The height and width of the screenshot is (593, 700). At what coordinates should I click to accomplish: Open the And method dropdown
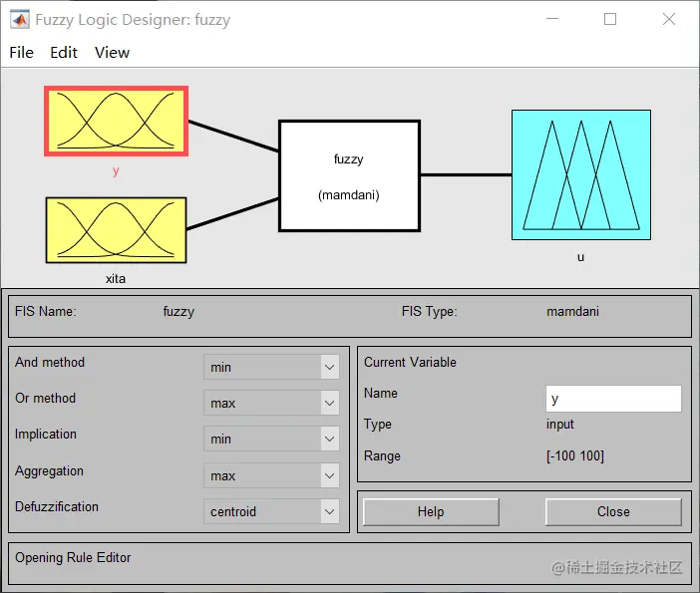pyautogui.click(x=271, y=367)
